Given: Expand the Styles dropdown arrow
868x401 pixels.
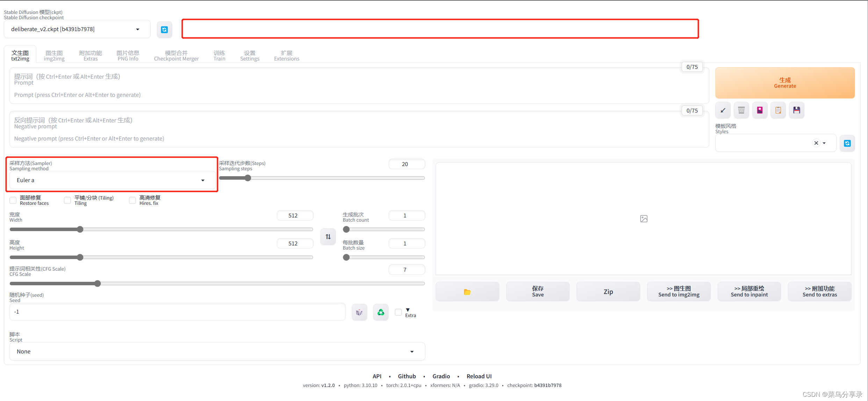Looking at the screenshot, I should coord(824,143).
